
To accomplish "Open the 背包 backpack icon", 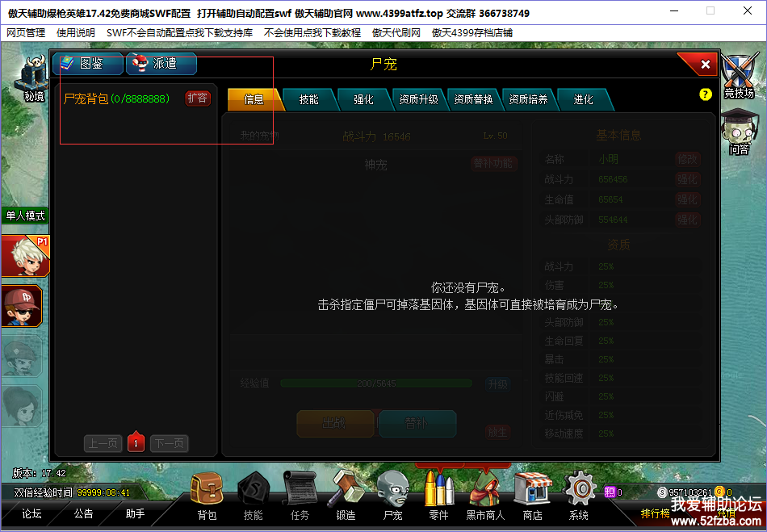I will coord(207,496).
